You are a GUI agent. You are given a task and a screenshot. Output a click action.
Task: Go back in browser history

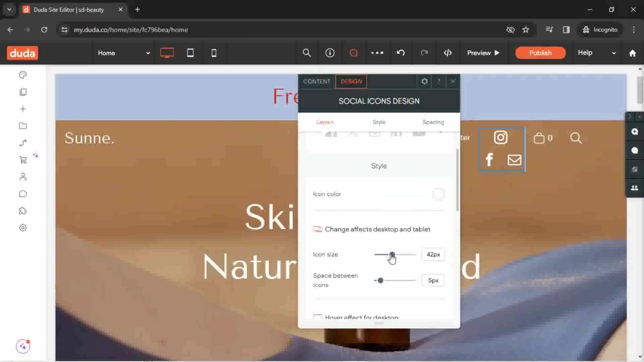click(x=10, y=30)
